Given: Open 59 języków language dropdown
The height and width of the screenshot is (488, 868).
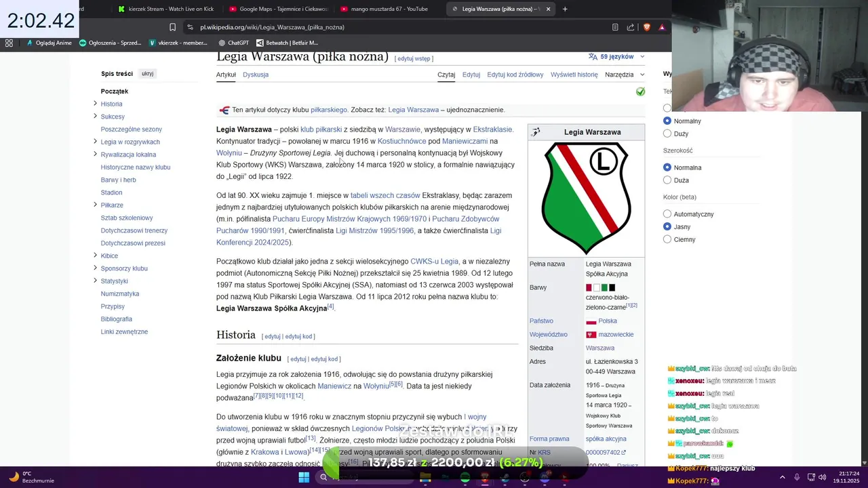Looking at the screenshot, I should [x=617, y=56].
